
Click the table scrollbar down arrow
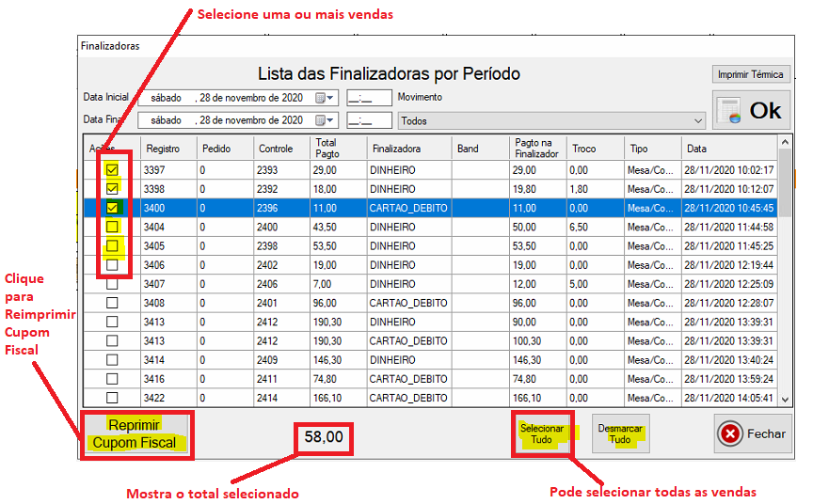785,400
